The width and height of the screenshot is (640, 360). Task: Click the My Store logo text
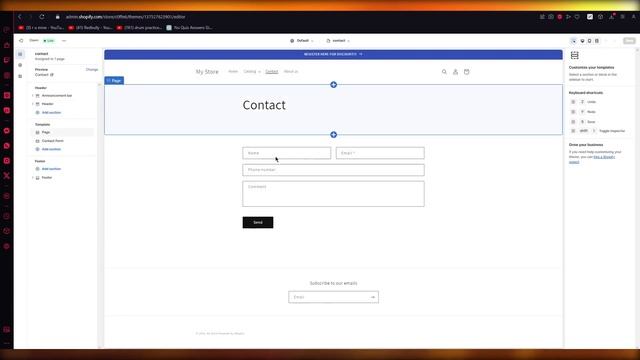pos(207,72)
